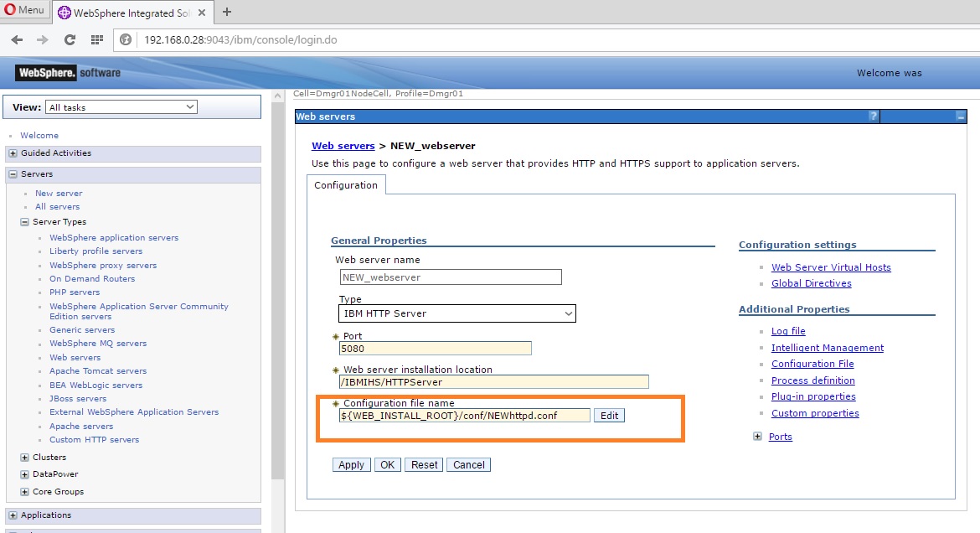Open the speed dial tiles icon beside address bar
980x533 pixels.
pos(95,39)
